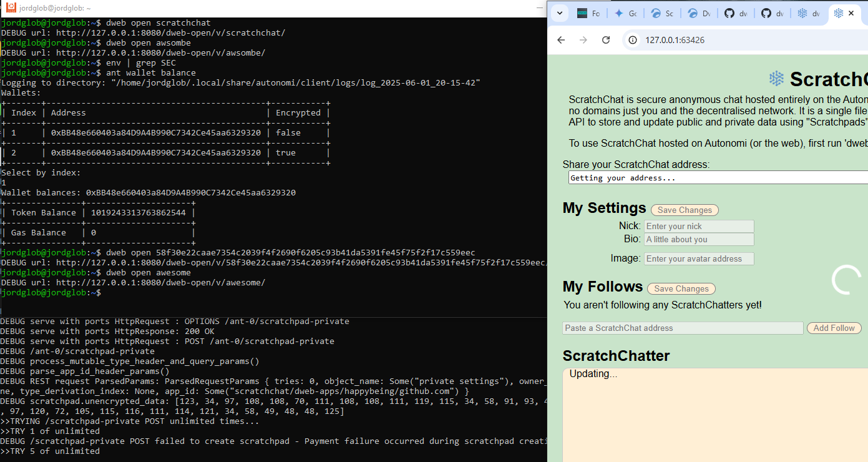Click the 'Getting your address...' share field

[718, 178]
